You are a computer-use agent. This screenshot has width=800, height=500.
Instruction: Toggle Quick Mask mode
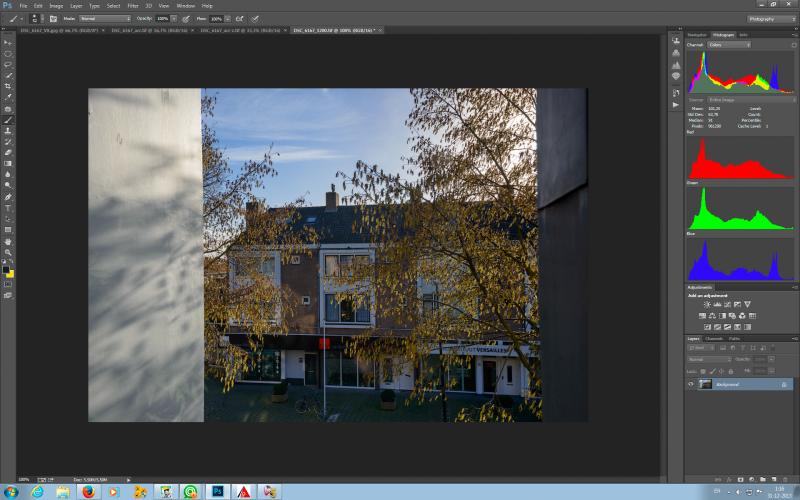click(x=8, y=284)
